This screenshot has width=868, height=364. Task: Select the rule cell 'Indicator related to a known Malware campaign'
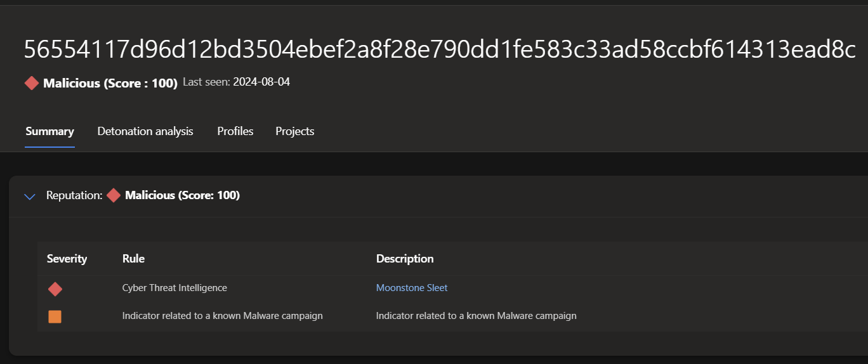point(223,316)
